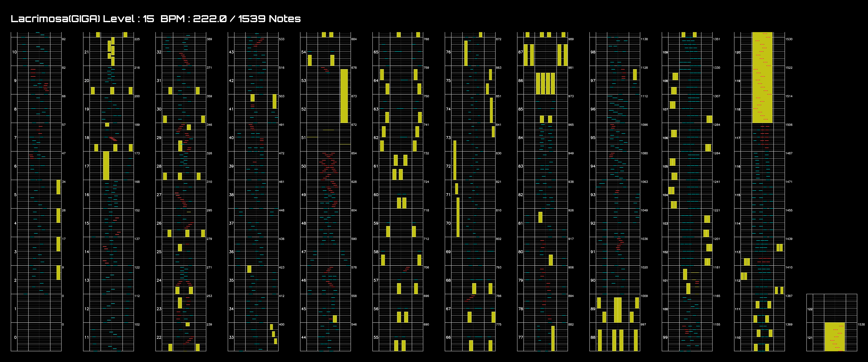Screen dimensions: 868x362
Task: Click cumulative note count 768
Action: (426, 39)
